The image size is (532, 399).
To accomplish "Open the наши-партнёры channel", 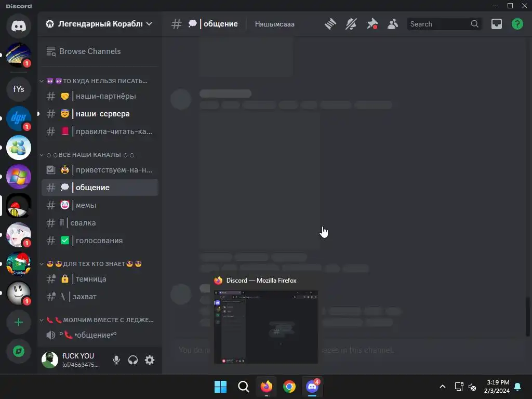I will pos(100,96).
